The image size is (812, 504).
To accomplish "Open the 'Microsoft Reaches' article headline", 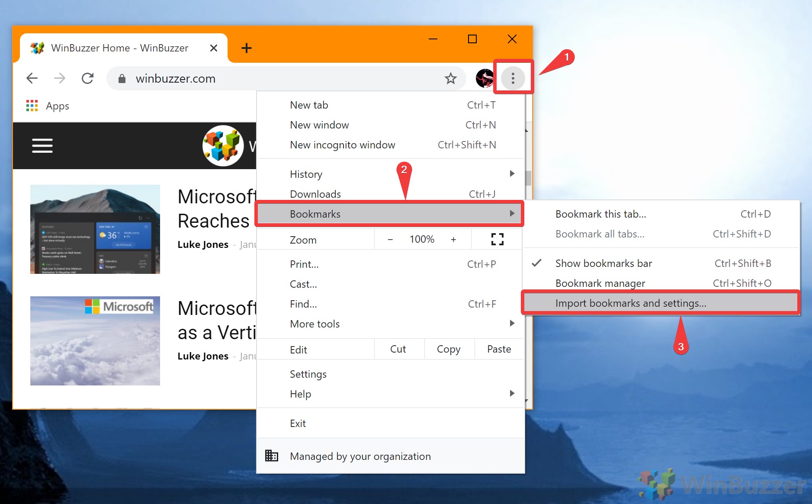I will click(x=217, y=209).
